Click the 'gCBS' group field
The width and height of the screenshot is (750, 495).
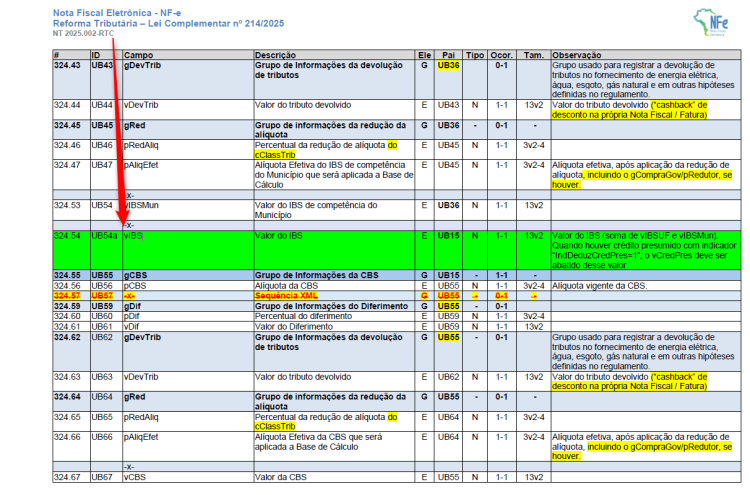135,275
